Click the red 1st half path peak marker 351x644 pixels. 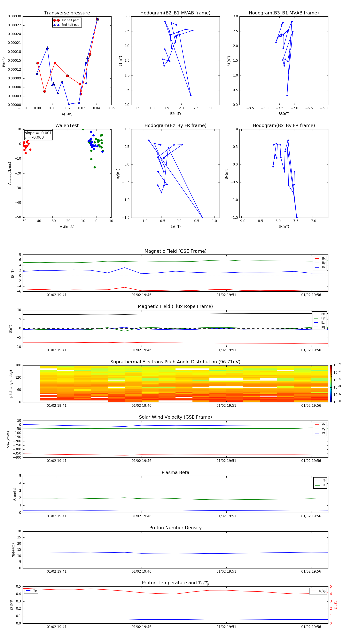(97, 19)
